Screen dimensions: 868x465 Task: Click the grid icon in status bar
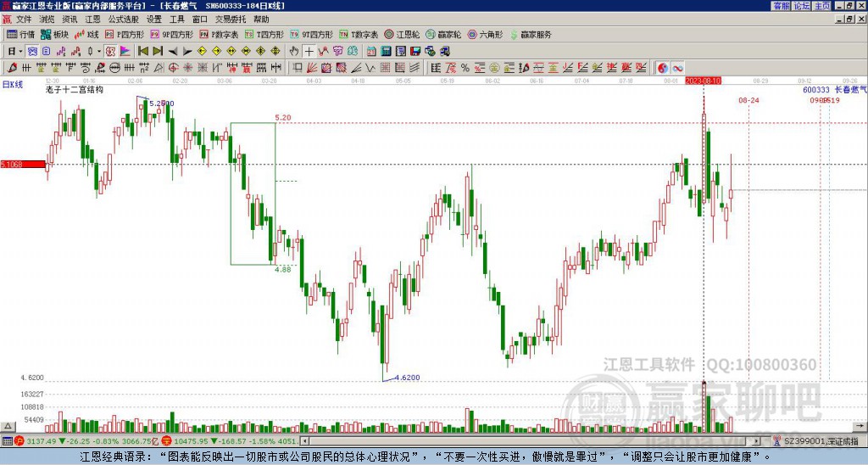(7, 441)
